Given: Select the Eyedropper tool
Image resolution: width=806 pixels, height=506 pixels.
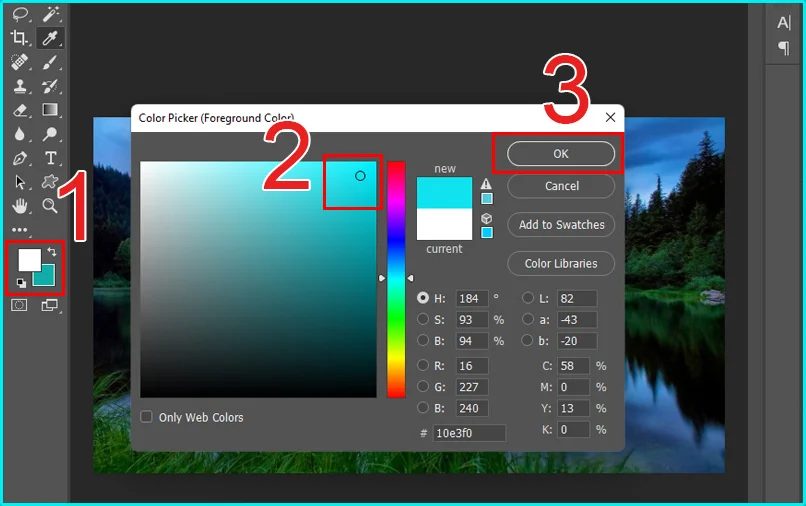Looking at the screenshot, I should pyautogui.click(x=50, y=38).
